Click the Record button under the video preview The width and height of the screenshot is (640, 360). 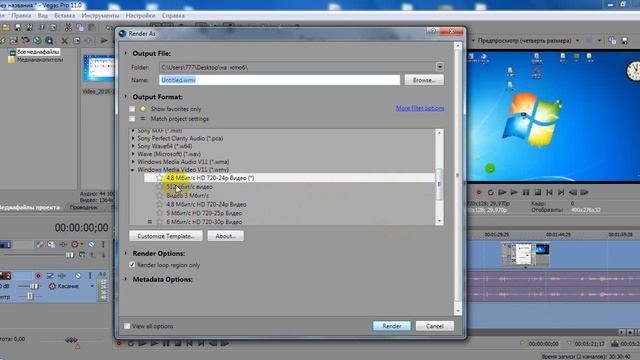tap(479, 192)
